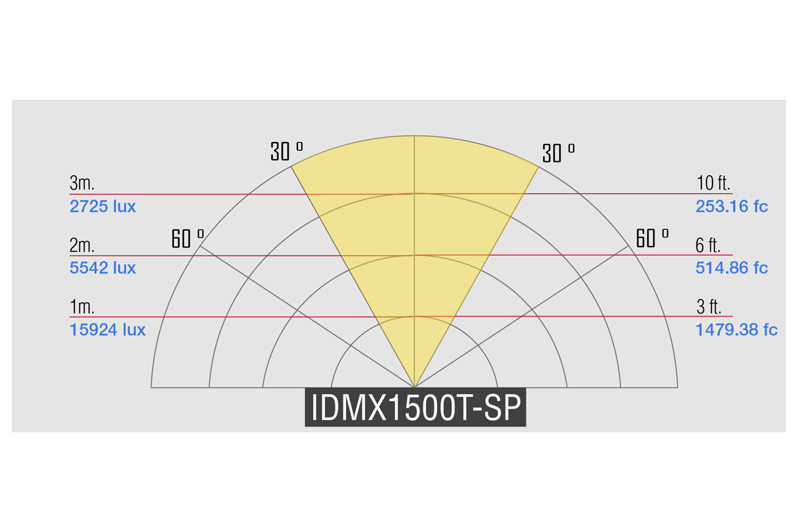Click the 514.86 fc value
This screenshot has height=532, width=798.
[732, 268]
